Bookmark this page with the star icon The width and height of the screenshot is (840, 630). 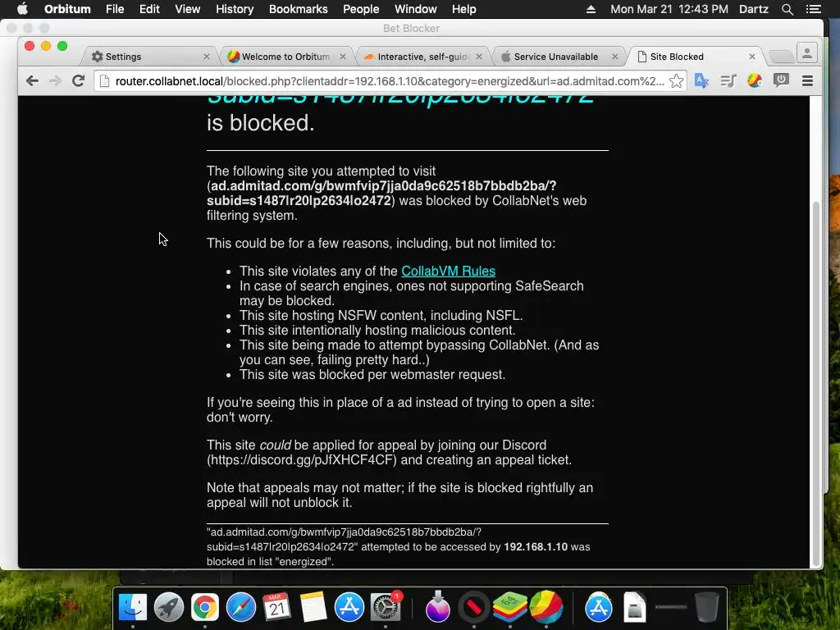[x=676, y=81]
